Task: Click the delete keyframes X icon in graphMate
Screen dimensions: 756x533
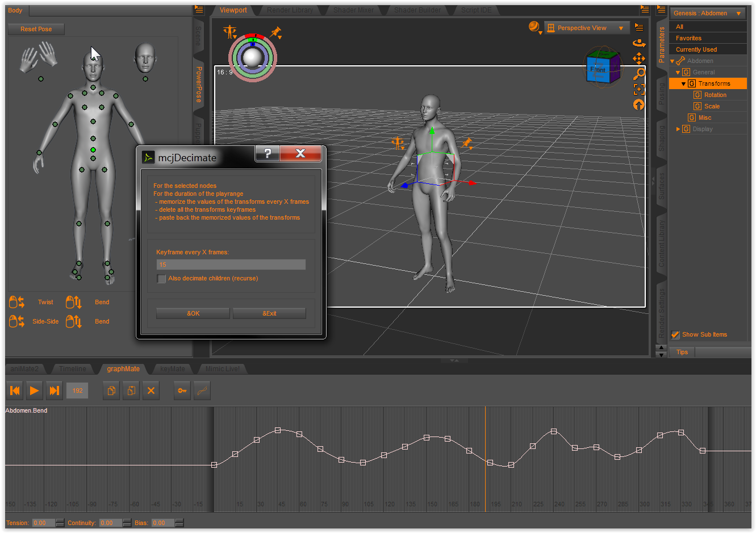Action: 151,391
